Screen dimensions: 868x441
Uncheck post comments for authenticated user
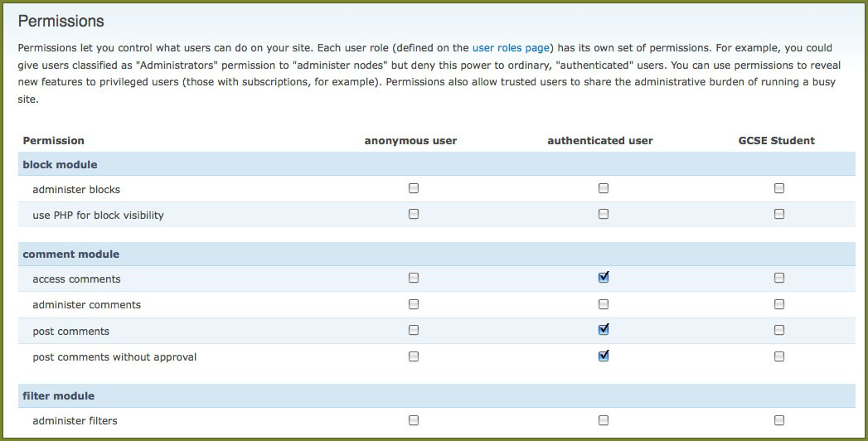pos(604,330)
